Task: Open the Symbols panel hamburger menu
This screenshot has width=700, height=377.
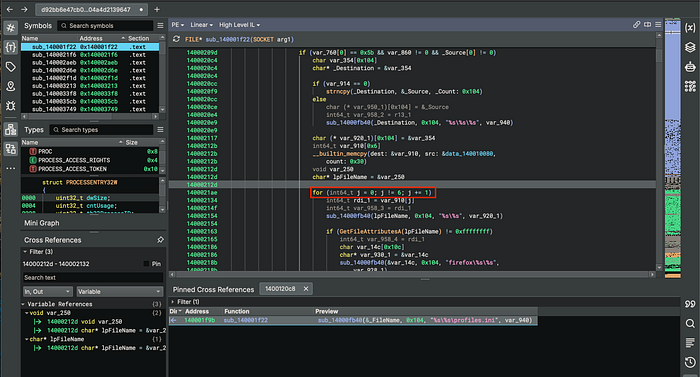Action: coord(160,26)
